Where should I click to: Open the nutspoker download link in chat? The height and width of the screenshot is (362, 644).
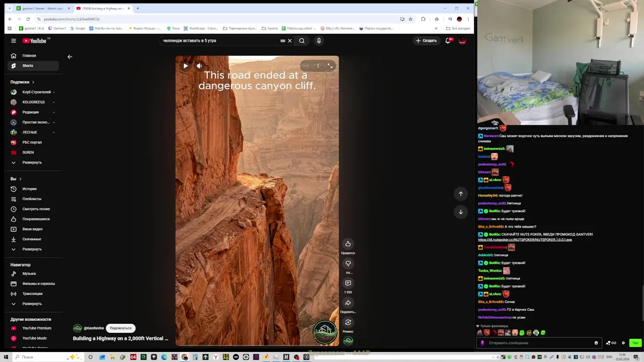(525, 240)
